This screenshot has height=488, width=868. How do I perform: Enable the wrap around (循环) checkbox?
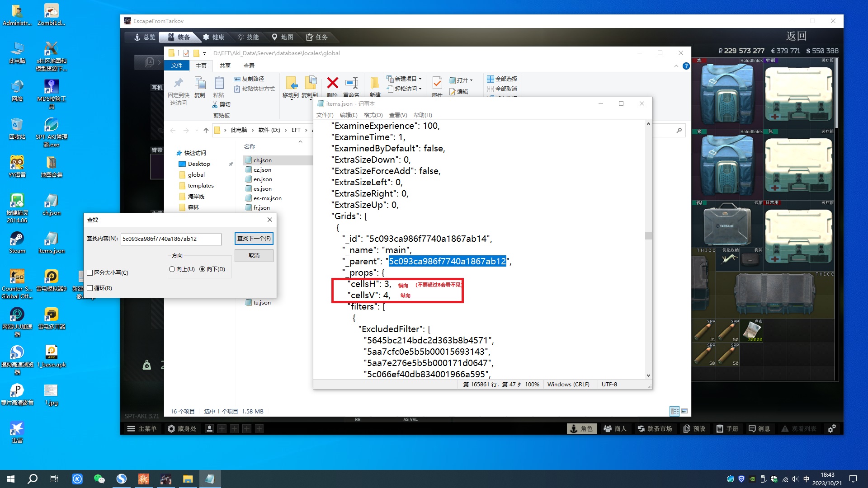pyautogui.click(x=90, y=288)
